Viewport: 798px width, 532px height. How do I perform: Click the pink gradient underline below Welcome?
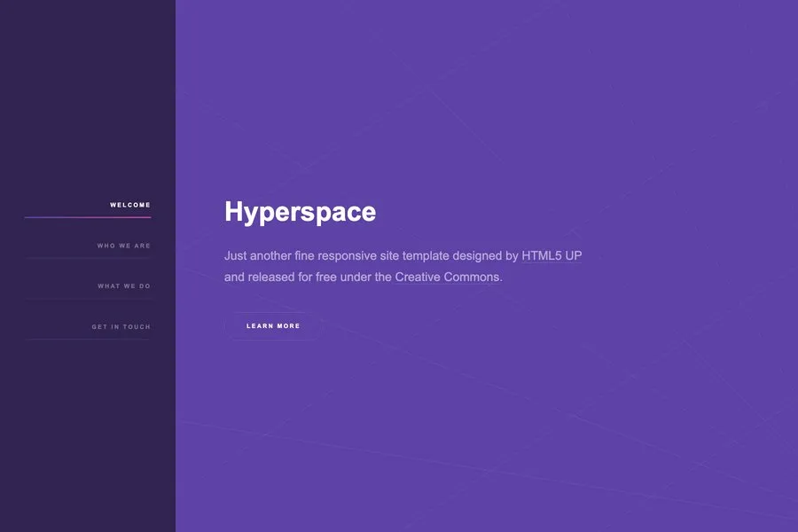tap(88, 217)
